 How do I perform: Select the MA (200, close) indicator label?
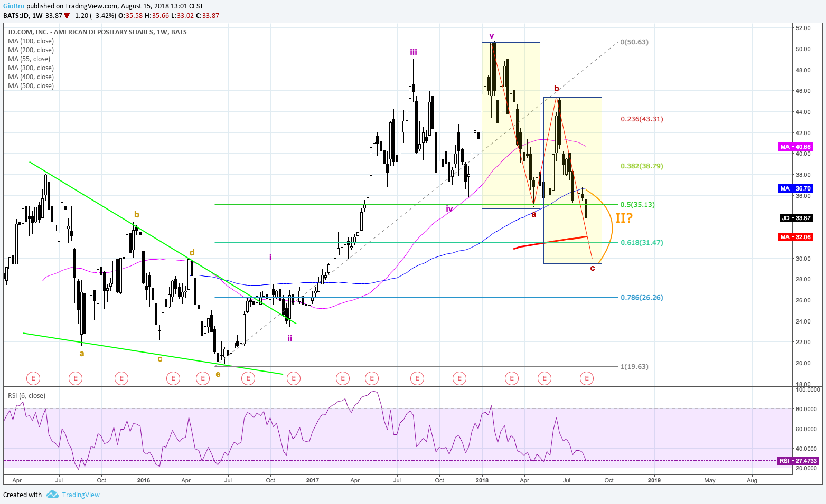(x=31, y=50)
